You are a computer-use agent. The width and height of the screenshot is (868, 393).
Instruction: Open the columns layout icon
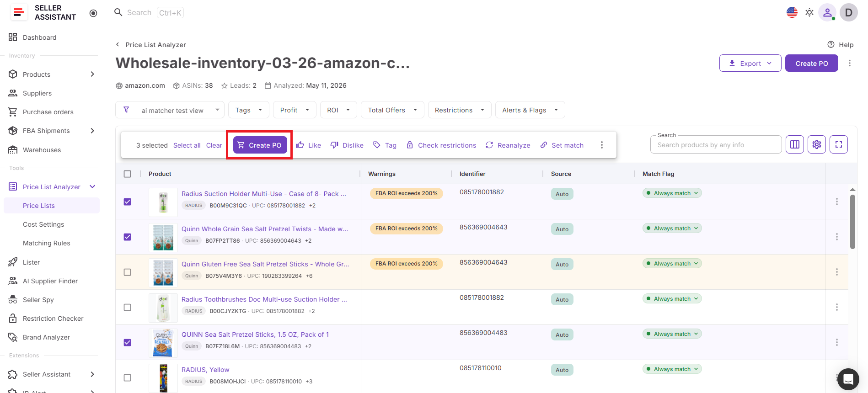[795, 144]
